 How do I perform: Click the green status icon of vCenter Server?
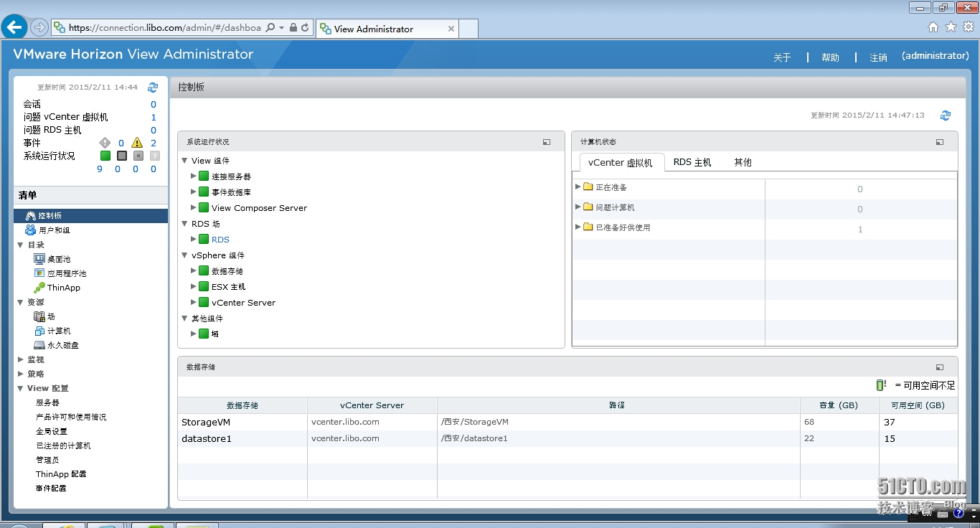coord(204,302)
